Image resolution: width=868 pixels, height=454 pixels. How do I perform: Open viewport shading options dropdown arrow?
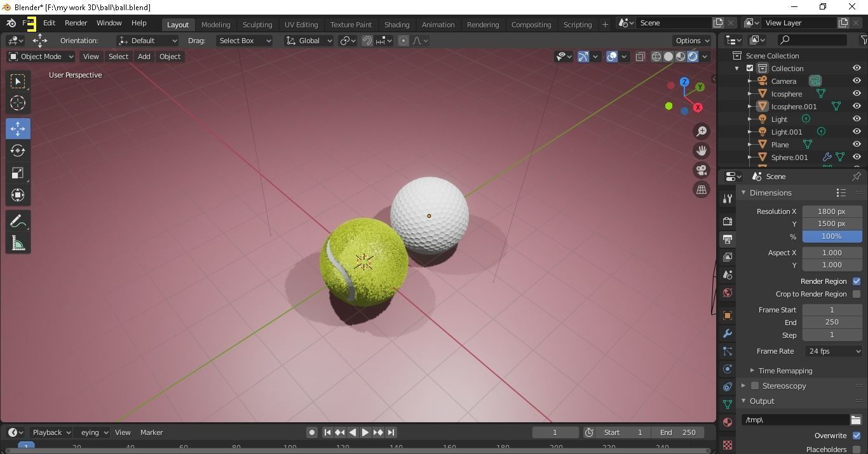pyautogui.click(x=705, y=57)
